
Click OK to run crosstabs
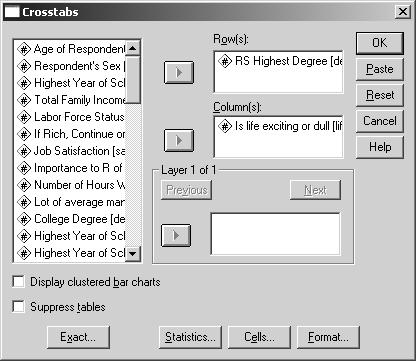[x=380, y=43]
